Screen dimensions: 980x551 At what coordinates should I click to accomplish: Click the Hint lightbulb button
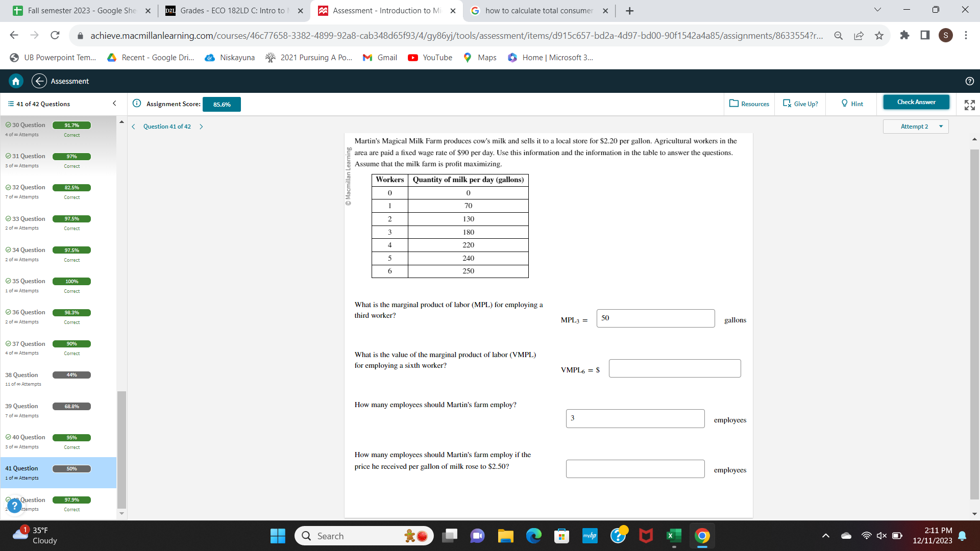(852, 104)
